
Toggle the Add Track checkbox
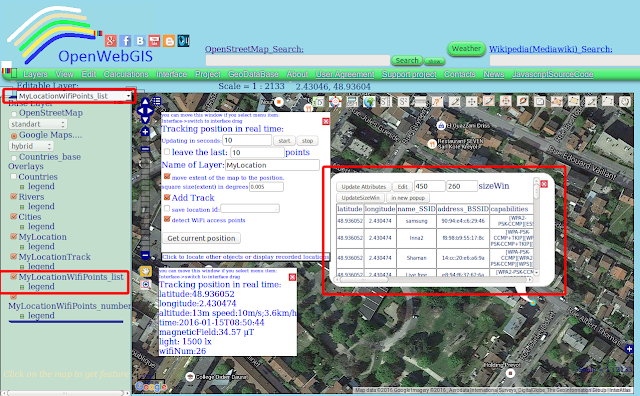pos(167,197)
